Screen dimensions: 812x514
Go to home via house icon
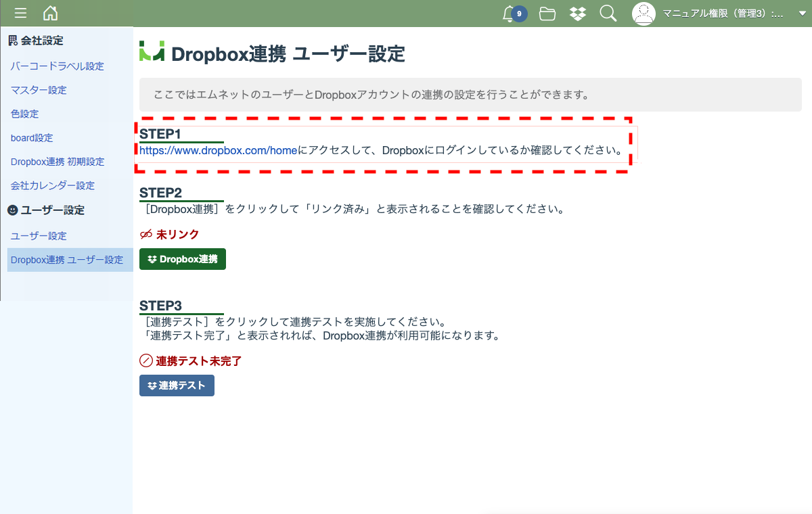click(50, 13)
